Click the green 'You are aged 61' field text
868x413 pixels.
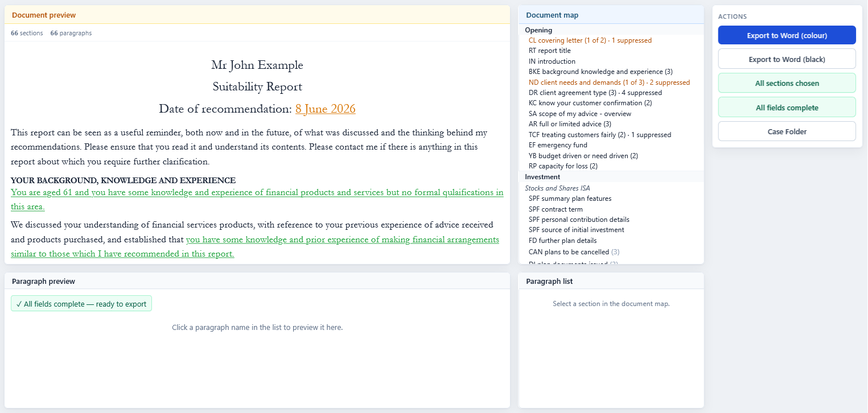click(x=257, y=199)
